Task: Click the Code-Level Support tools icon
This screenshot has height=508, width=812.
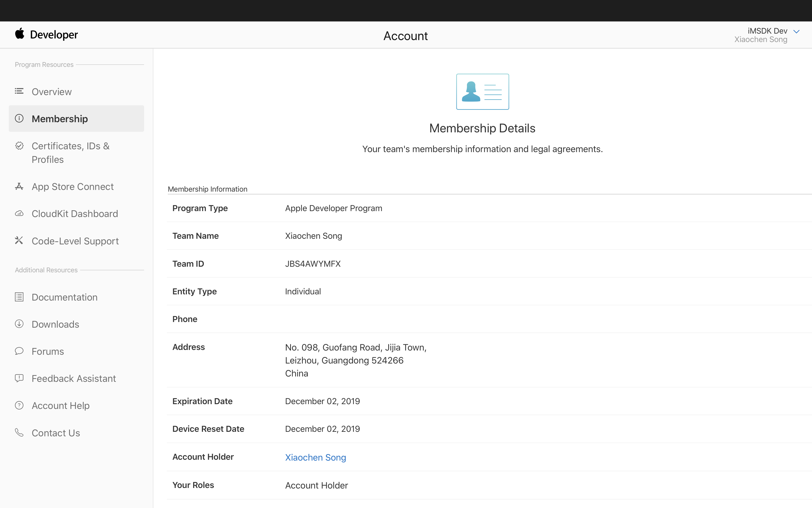Action: 19,240
